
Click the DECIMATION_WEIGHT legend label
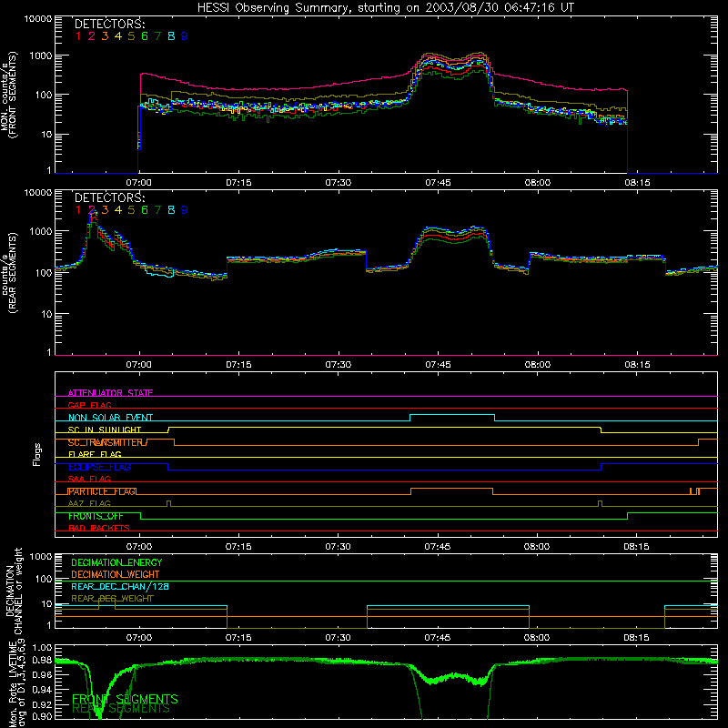point(116,574)
